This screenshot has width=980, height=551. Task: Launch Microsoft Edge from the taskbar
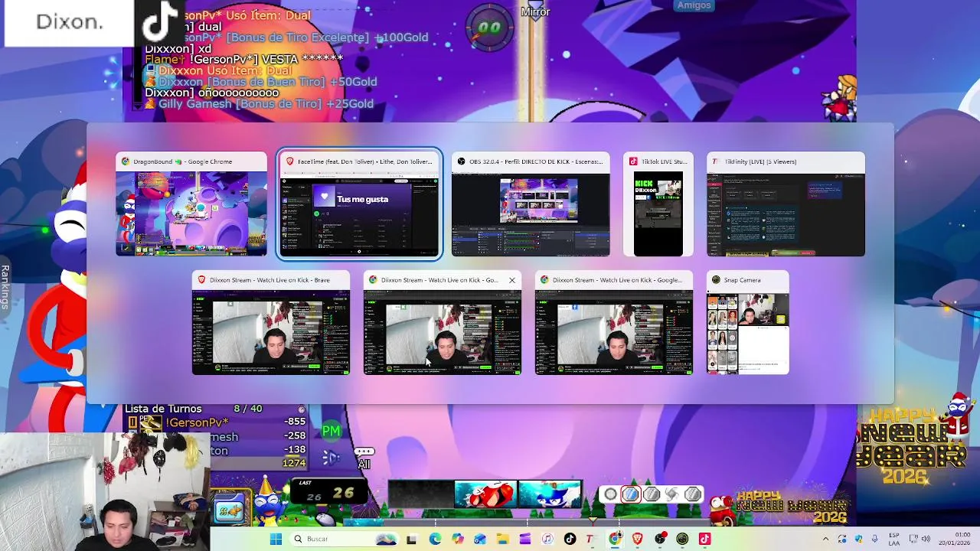435,539
